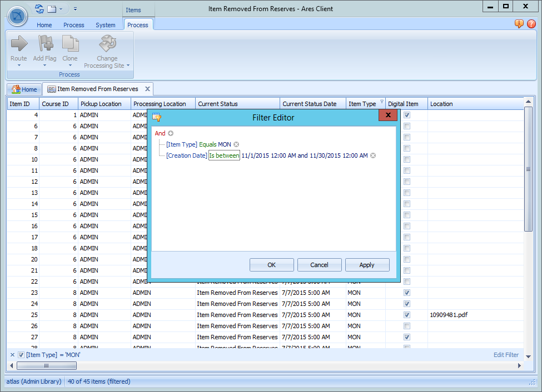Open the Edit Filter link
Image resolution: width=542 pixels, height=392 pixels.
(505, 354)
